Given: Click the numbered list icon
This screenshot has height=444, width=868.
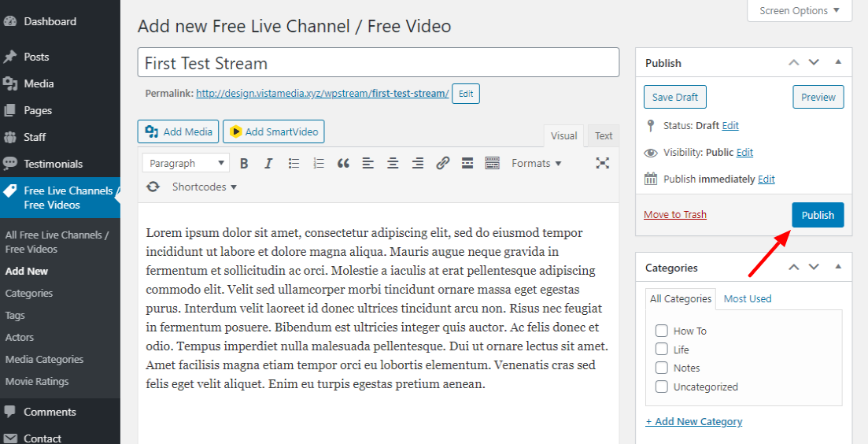Looking at the screenshot, I should [319, 164].
